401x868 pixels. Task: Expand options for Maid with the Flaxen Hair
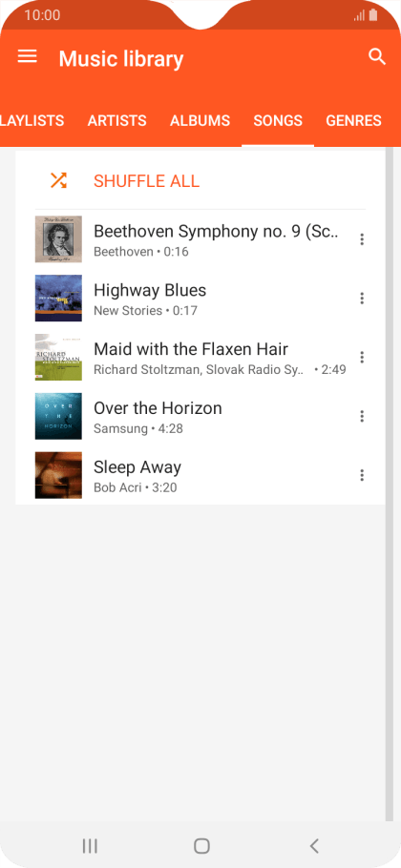(362, 357)
